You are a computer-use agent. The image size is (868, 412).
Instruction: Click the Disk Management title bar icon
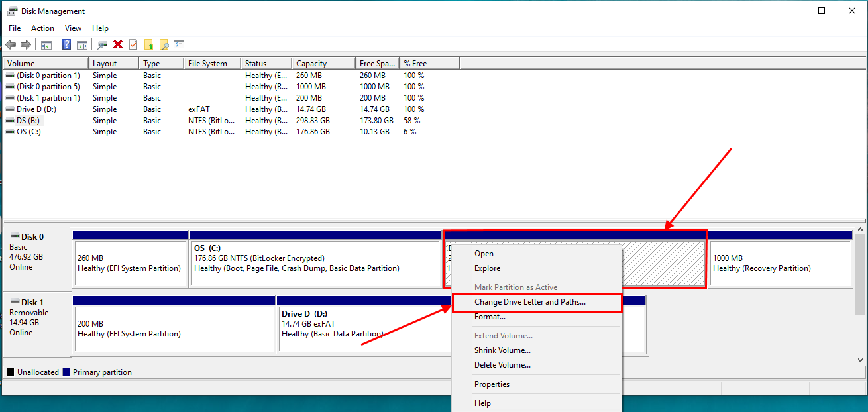point(12,11)
